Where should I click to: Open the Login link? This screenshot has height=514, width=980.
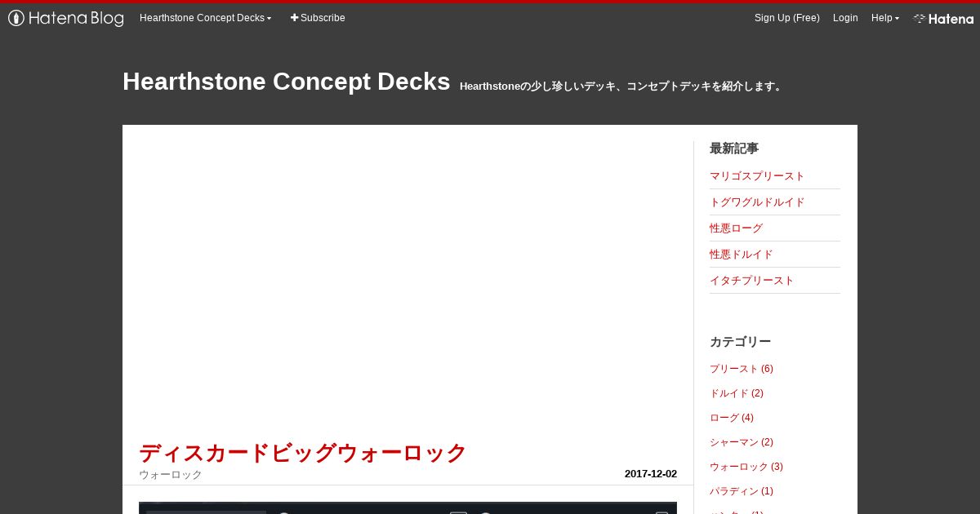pos(845,18)
